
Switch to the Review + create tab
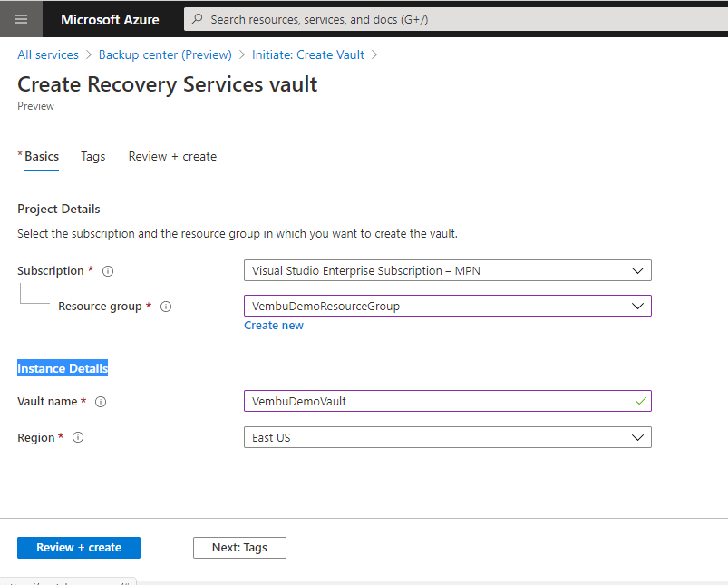click(x=172, y=157)
